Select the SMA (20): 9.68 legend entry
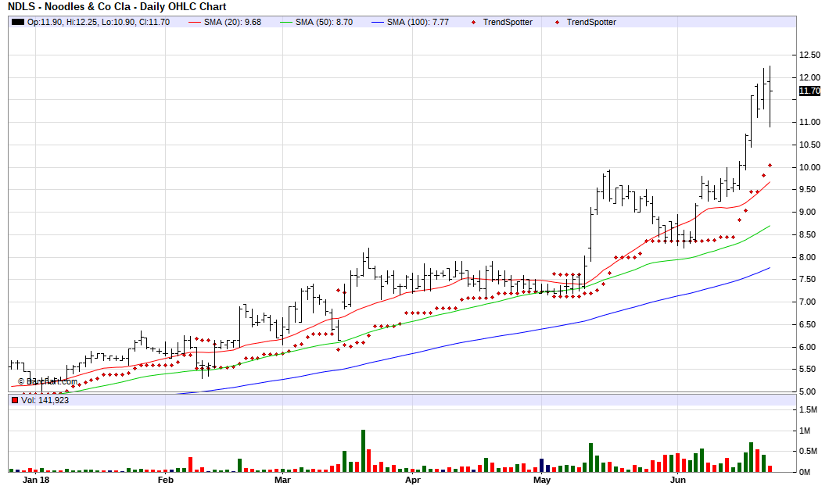This screenshot has height=504, width=829. tap(224, 22)
